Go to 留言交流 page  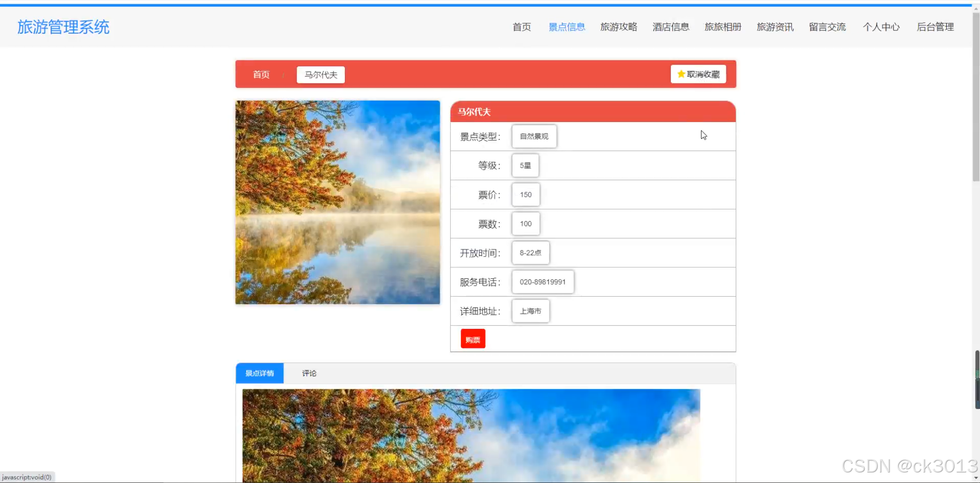tap(827, 27)
